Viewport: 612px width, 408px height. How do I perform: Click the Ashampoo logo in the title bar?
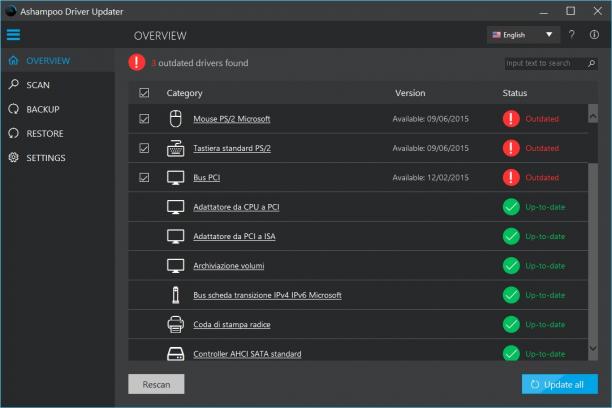[11, 11]
